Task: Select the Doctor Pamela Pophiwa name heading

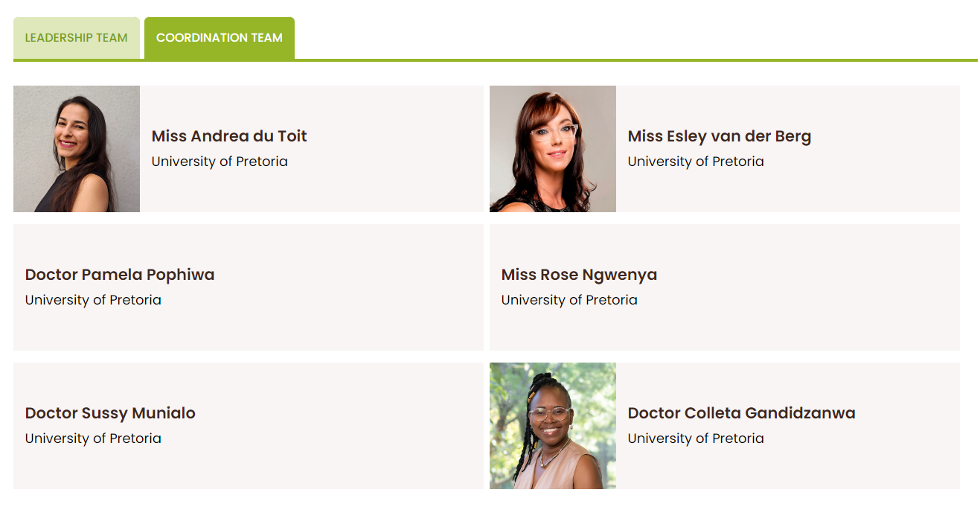Action: pos(120,275)
